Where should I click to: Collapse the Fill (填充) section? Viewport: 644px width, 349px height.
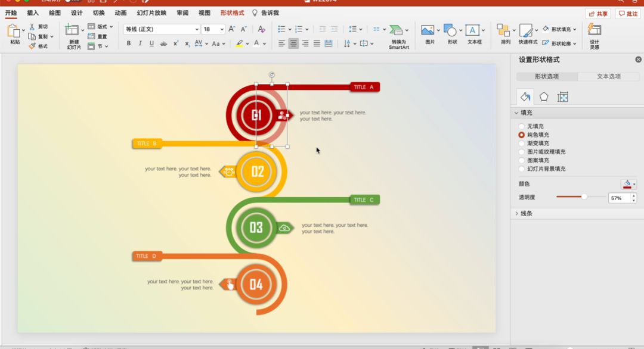516,113
